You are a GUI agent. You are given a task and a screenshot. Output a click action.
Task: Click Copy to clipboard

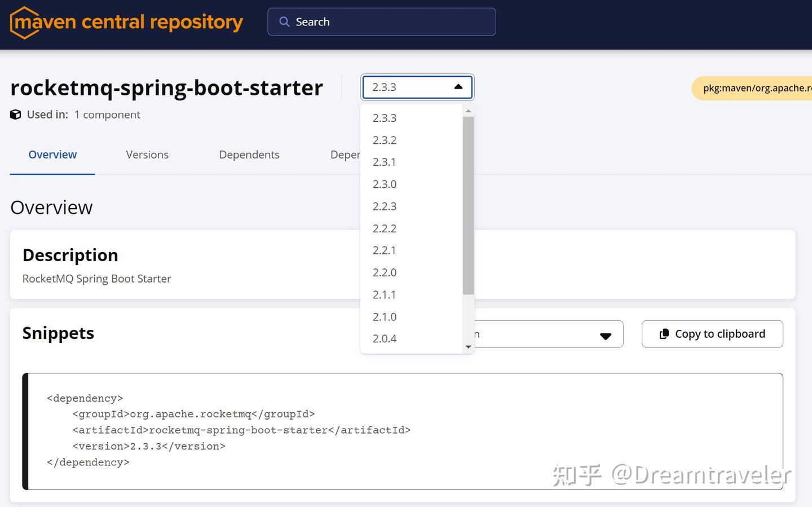[x=712, y=333]
